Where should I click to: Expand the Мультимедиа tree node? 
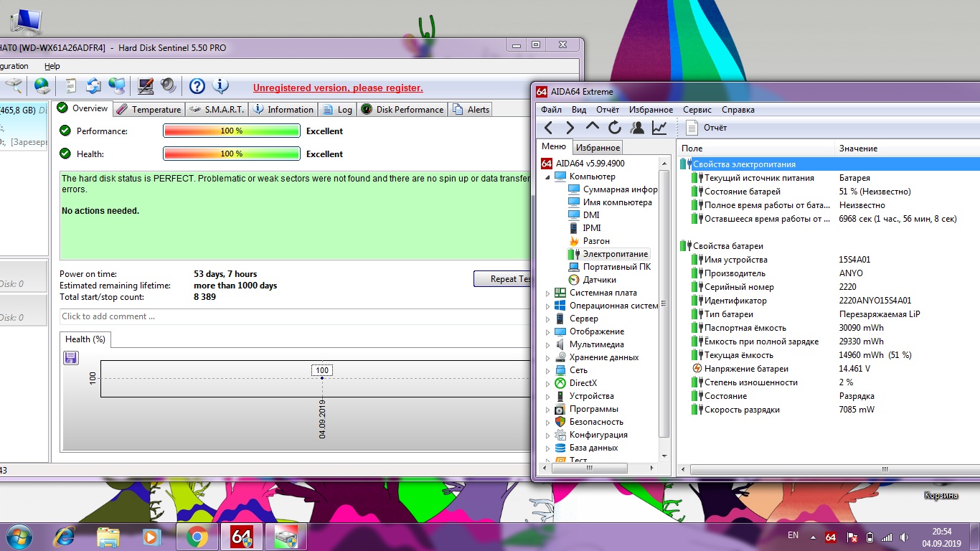coord(548,344)
